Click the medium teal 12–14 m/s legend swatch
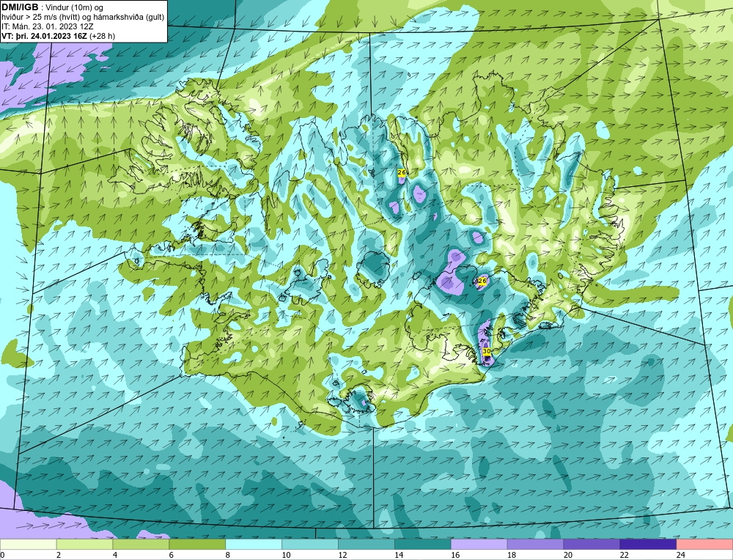The width and height of the screenshot is (733, 560). pyautogui.click(x=366, y=545)
